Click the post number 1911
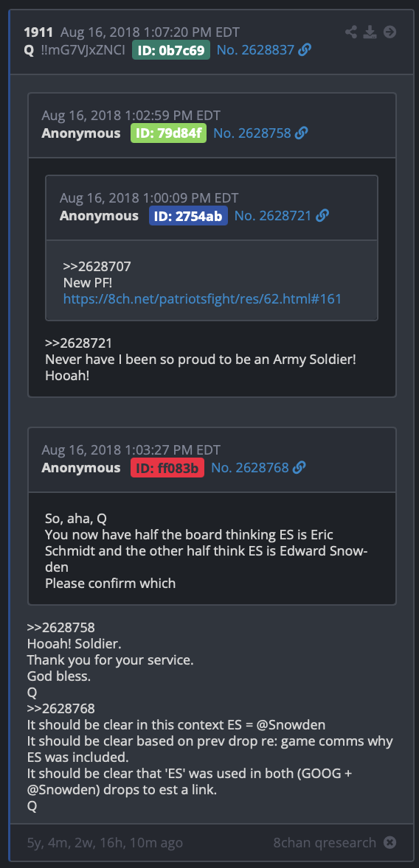 38,32
